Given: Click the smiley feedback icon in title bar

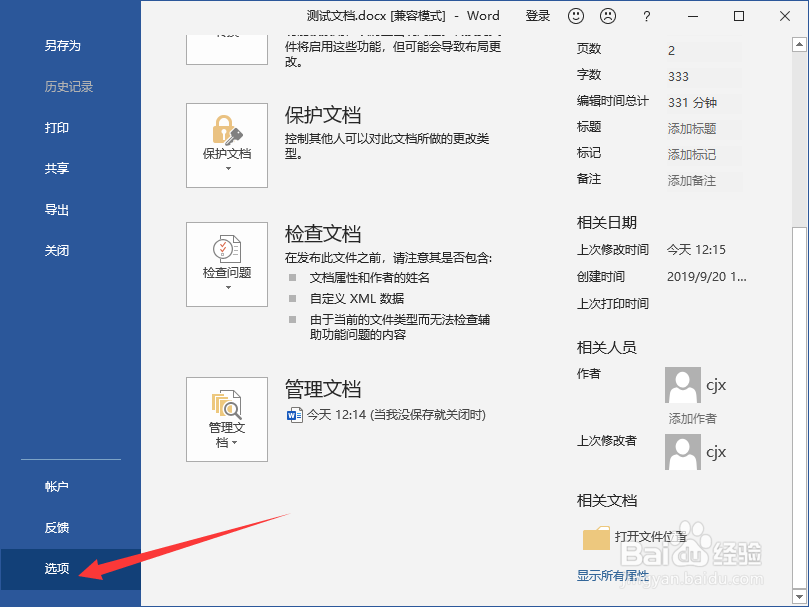Looking at the screenshot, I should point(575,16).
